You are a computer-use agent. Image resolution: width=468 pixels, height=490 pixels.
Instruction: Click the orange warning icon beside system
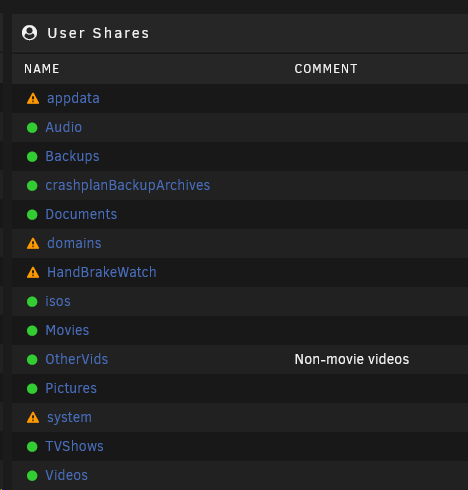[x=33, y=418]
